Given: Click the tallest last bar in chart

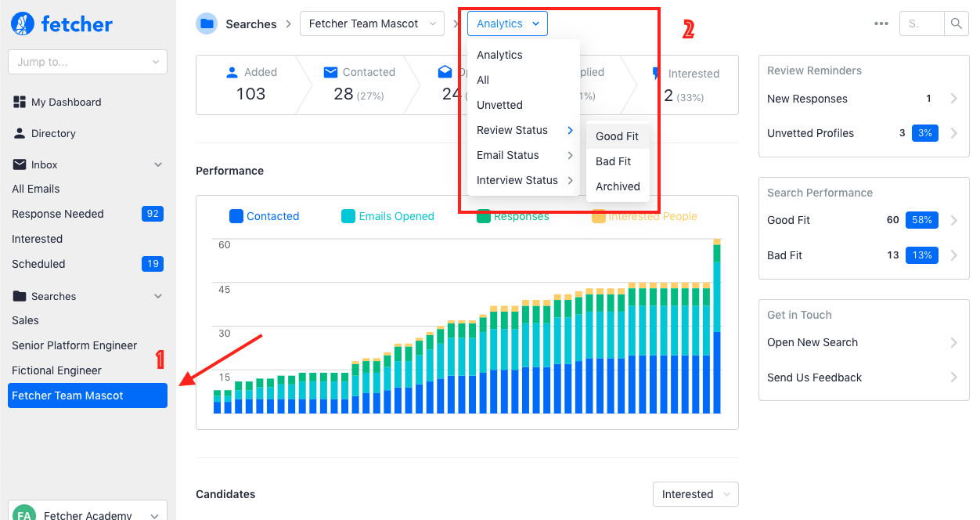Looking at the screenshot, I should (x=717, y=326).
